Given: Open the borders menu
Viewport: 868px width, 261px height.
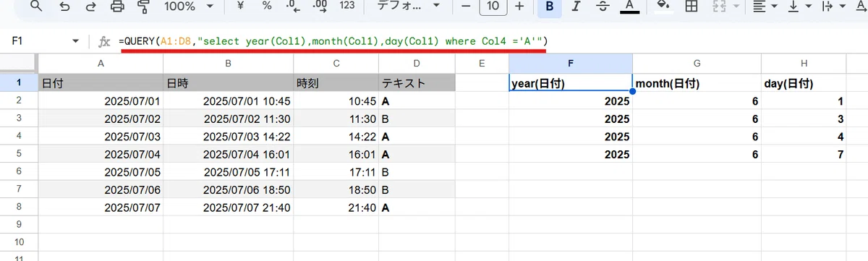Looking at the screenshot, I should 692,7.
